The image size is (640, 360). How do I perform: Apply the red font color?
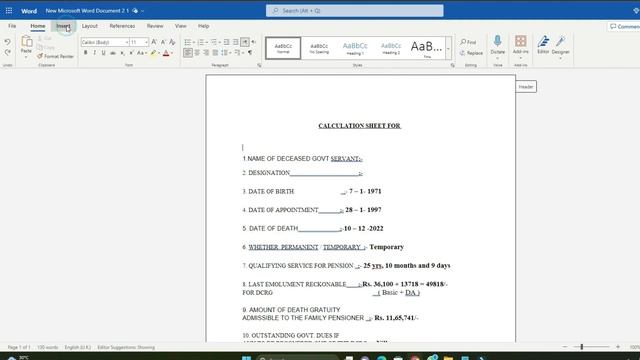click(166, 53)
